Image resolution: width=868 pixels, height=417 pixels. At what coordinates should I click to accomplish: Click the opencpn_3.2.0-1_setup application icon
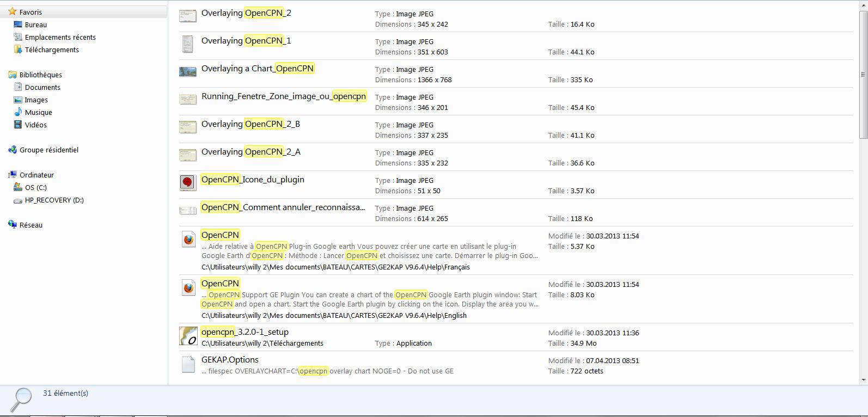tap(188, 336)
